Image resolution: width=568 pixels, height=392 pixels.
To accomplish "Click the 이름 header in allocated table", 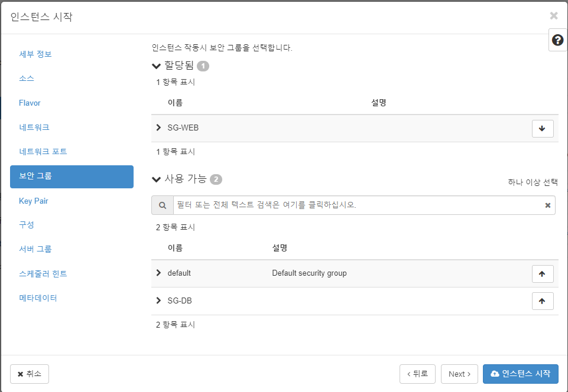I will [175, 103].
